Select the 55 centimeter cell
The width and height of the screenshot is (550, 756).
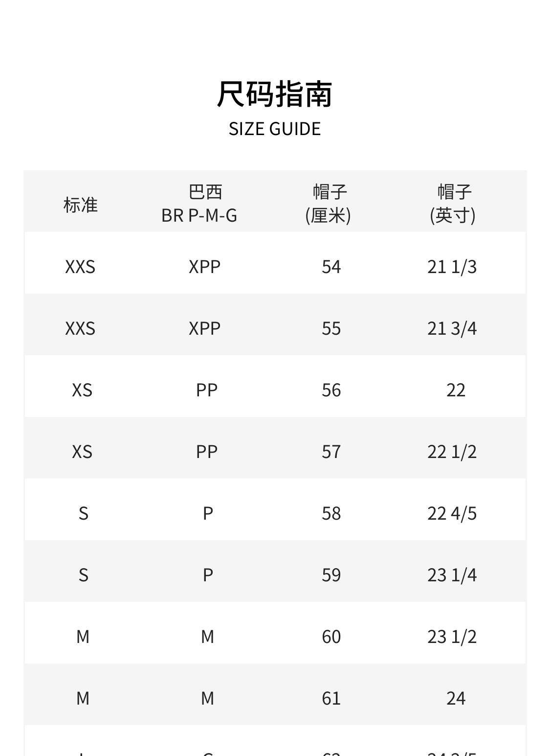331,328
